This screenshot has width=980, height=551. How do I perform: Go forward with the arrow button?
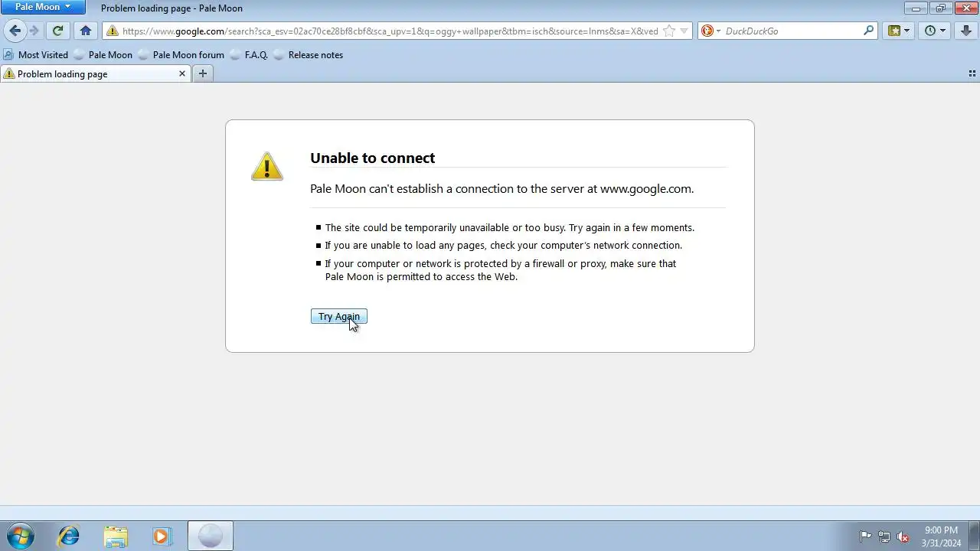[x=34, y=31]
